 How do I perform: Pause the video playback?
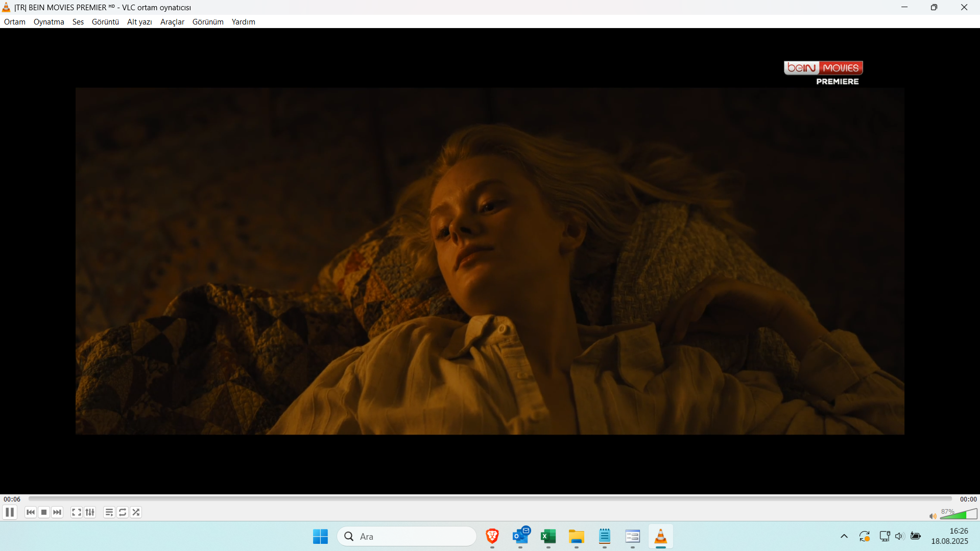(10, 512)
